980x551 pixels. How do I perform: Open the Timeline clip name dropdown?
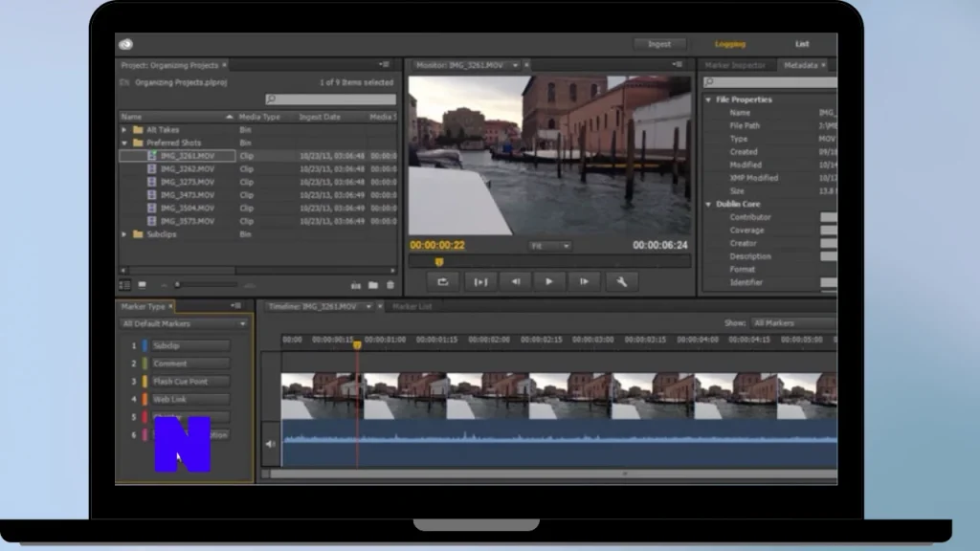[368, 307]
